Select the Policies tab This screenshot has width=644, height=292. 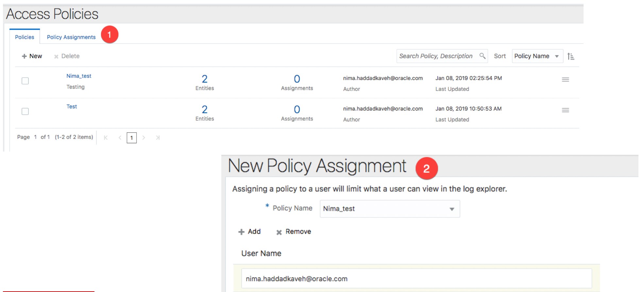25,37
